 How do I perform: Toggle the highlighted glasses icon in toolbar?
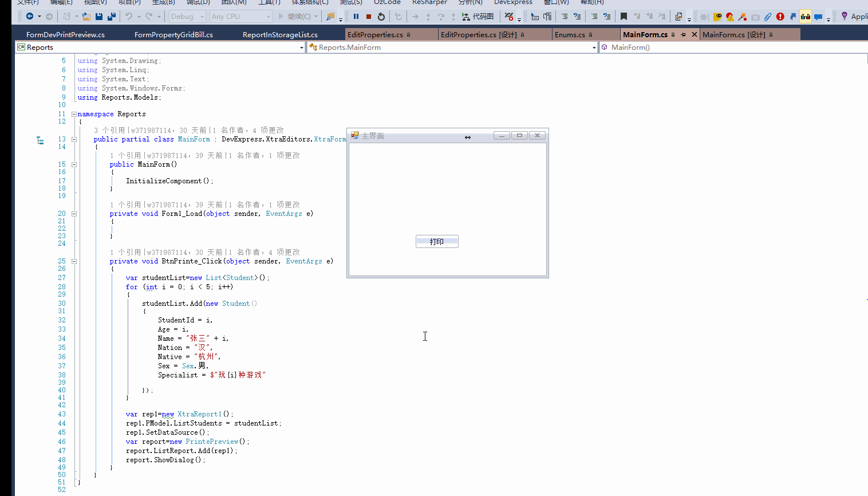pyautogui.click(x=805, y=17)
